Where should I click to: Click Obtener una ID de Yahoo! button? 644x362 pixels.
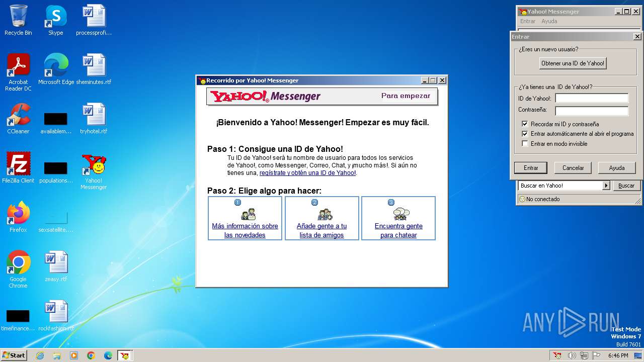573,63
